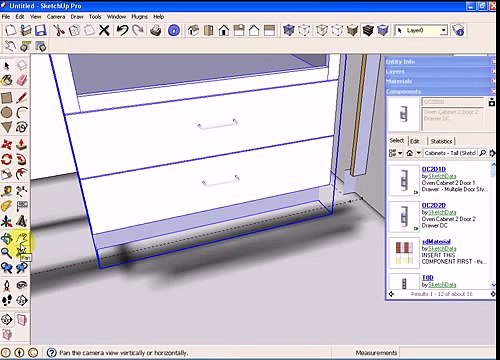Screen dimensions: 500x360
Task: Toggle X-ray face style
Action: [289, 31]
